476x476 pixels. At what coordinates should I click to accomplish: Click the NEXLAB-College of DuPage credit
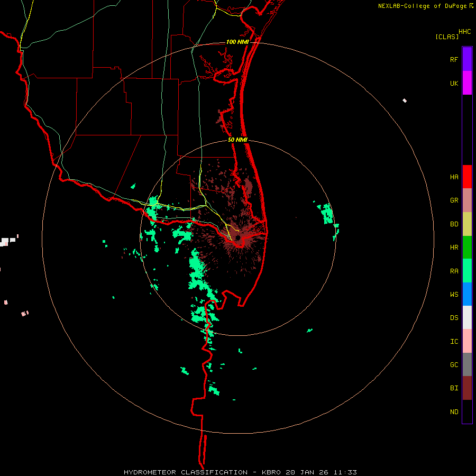422,6
